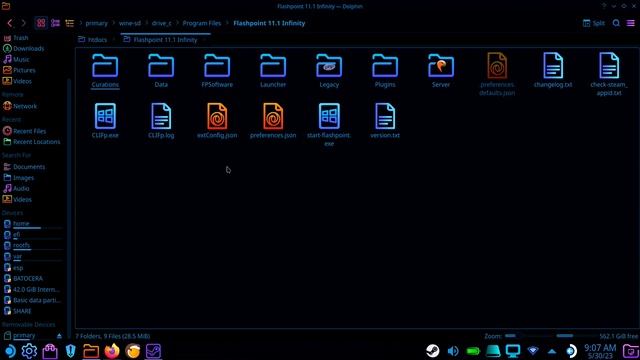The width and height of the screenshot is (640, 360).
Task: Navigate to 'Program Files' in the breadcrumb
Action: 202,23
